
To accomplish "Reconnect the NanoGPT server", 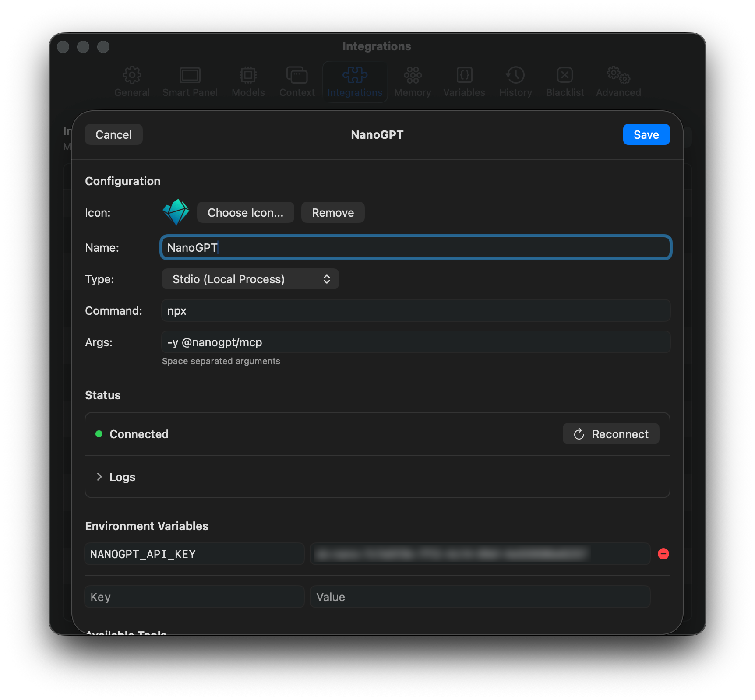I will [x=611, y=434].
